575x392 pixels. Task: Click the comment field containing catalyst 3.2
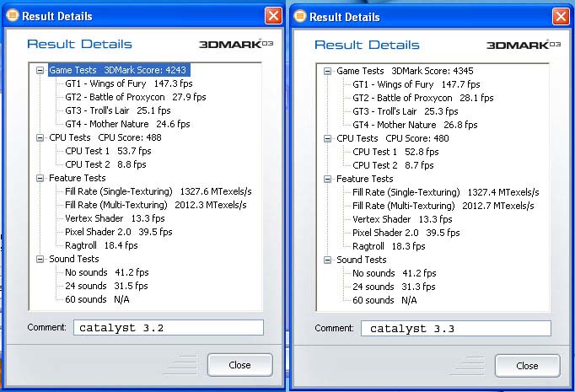click(168, 328)
